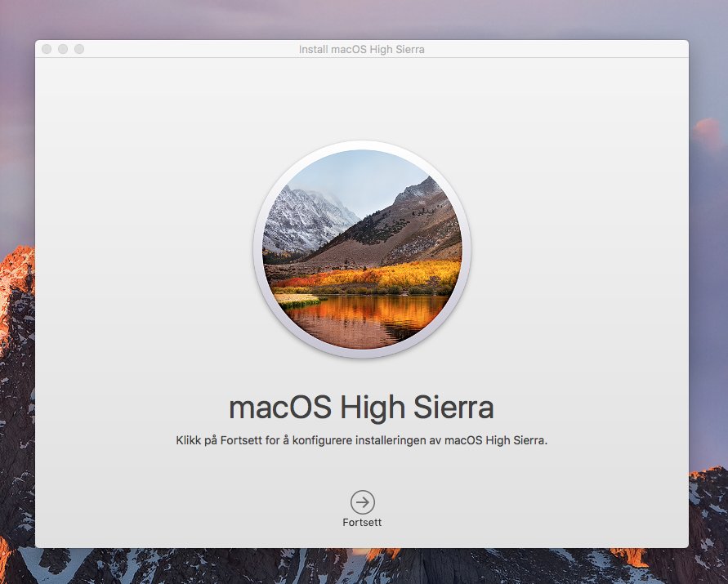Image resolution: width=728 pixels, height=584 pixels.
Task: Click the 'Install macOS High Sierra' window title
Action: 362,49
